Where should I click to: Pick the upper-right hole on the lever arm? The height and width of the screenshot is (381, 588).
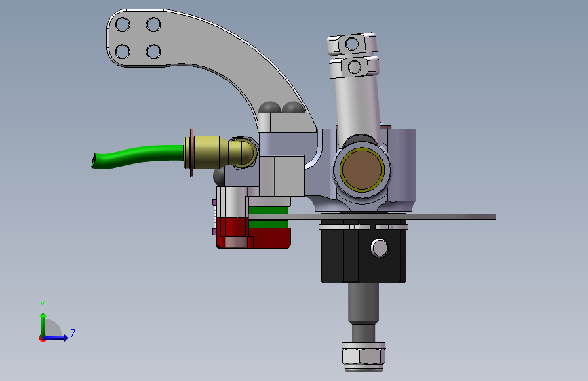point(153,24)
